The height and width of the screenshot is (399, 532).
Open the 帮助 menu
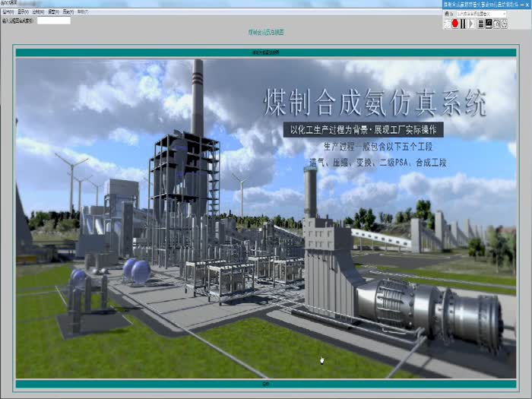(82, 12)
